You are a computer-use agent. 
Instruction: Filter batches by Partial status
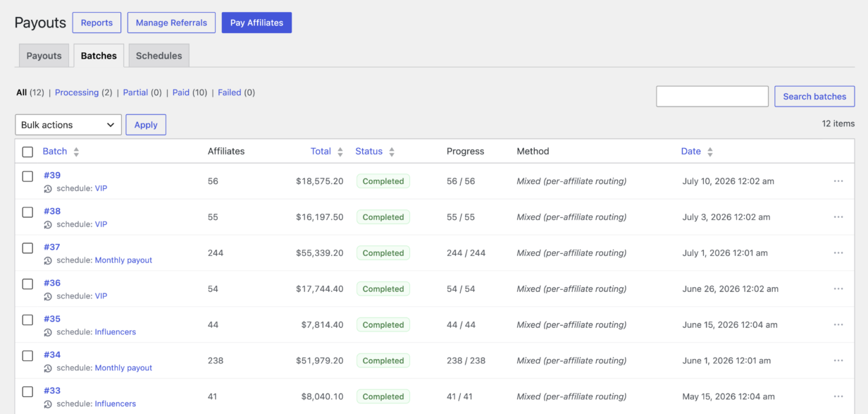pos(135,92)
